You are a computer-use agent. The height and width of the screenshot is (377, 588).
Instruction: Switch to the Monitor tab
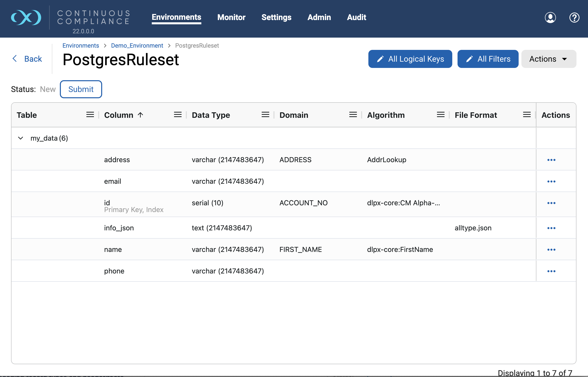click(x=231, y=17)
